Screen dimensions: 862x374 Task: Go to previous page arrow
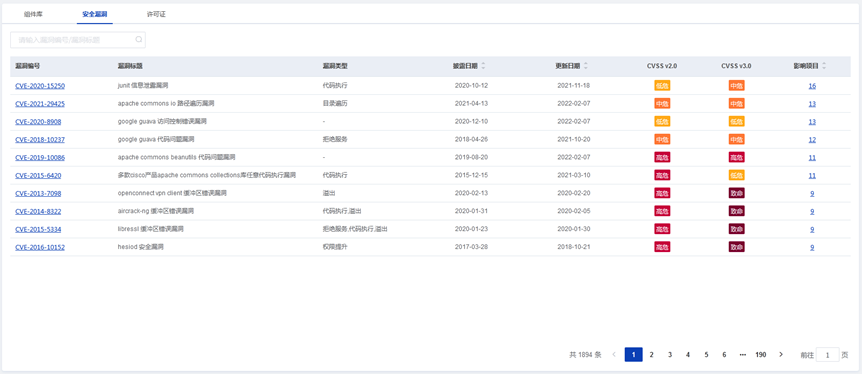click(614, 355)
